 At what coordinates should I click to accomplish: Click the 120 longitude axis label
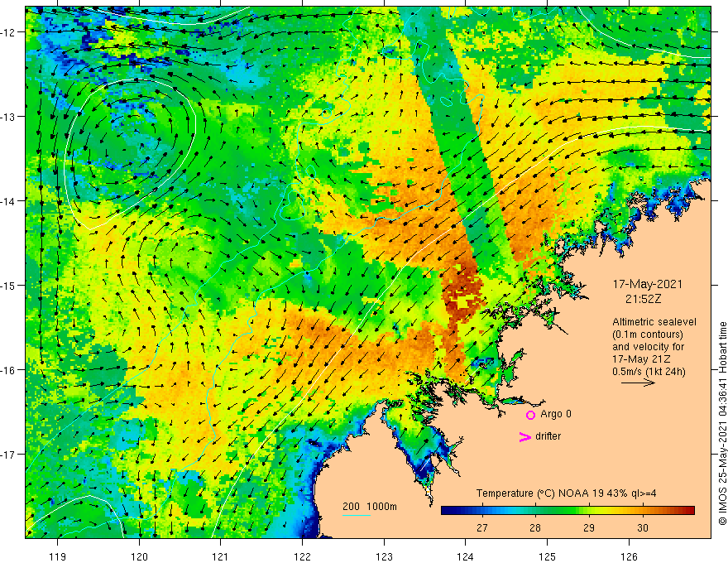click(139, 556)
